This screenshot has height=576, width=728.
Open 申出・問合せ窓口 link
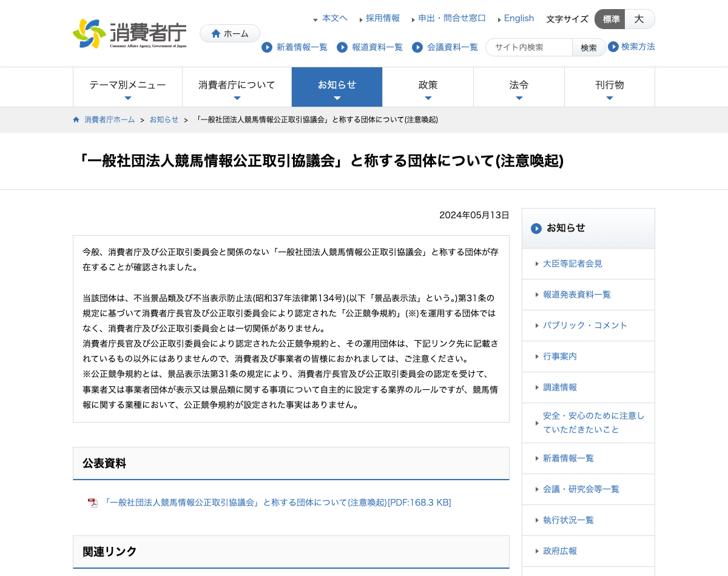[452, 18]
